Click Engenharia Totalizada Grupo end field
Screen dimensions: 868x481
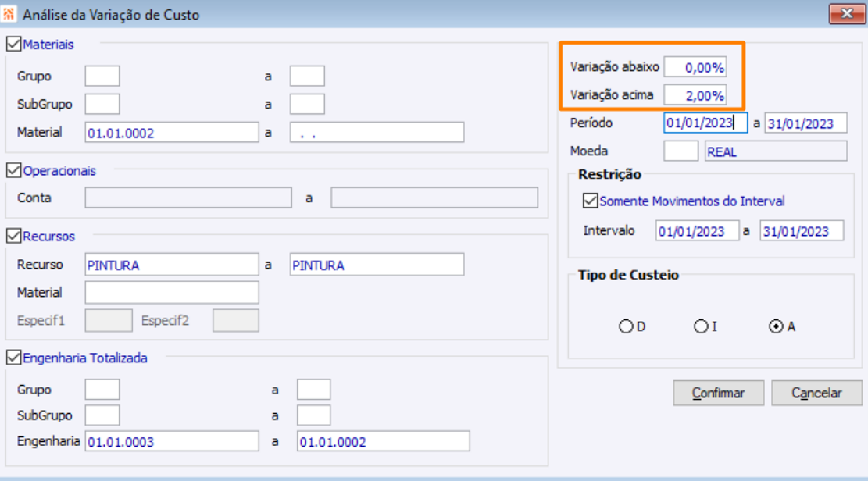pyautogui.click(x=314, y=390)
